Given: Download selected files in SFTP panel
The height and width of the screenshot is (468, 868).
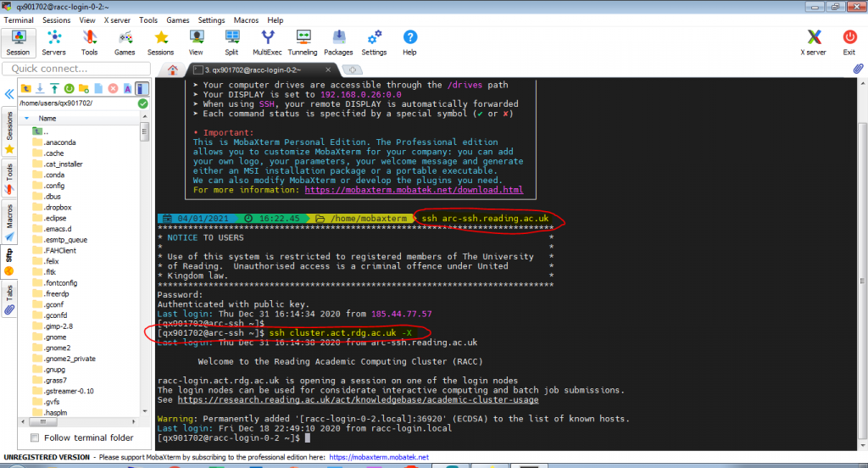Looking at the screenshot, I should pyautogui.click(x=40, y=88).
